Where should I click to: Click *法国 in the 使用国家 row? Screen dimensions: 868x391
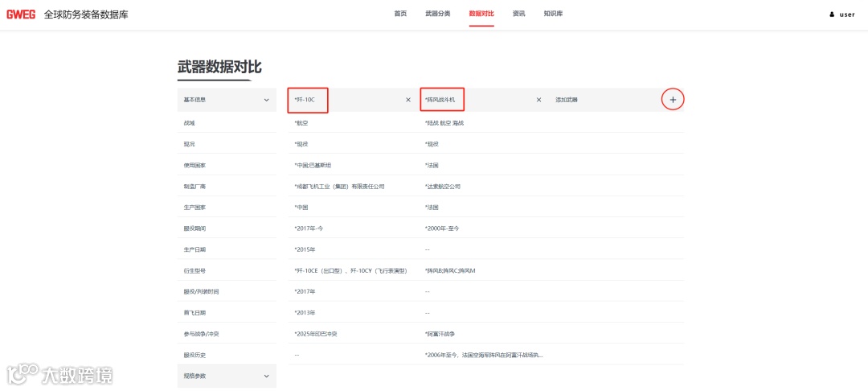coord(432,165)
